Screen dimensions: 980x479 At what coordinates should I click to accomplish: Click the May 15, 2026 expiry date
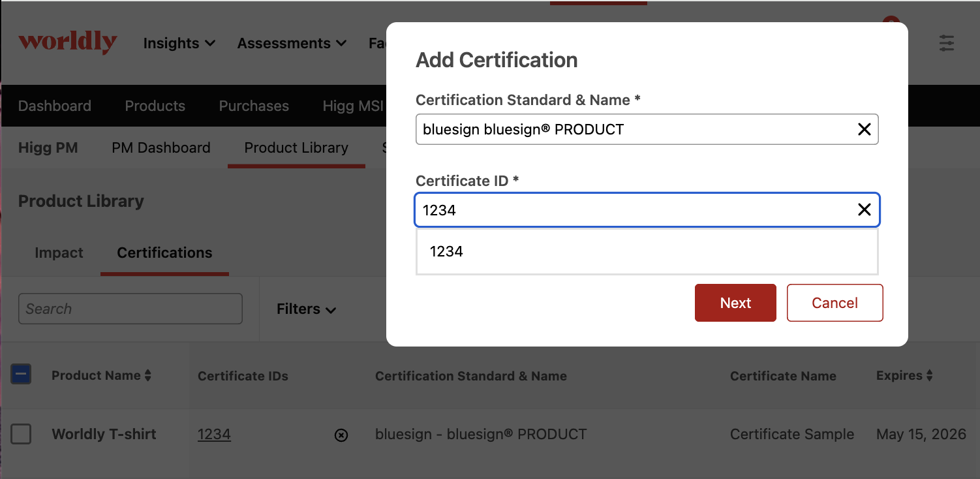click(x=921, y=434)
